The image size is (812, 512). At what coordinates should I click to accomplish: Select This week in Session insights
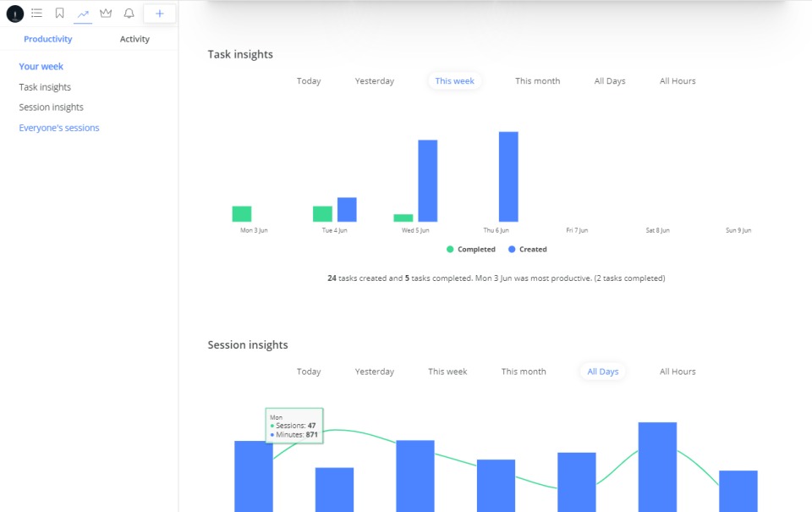tap(447, 372)
